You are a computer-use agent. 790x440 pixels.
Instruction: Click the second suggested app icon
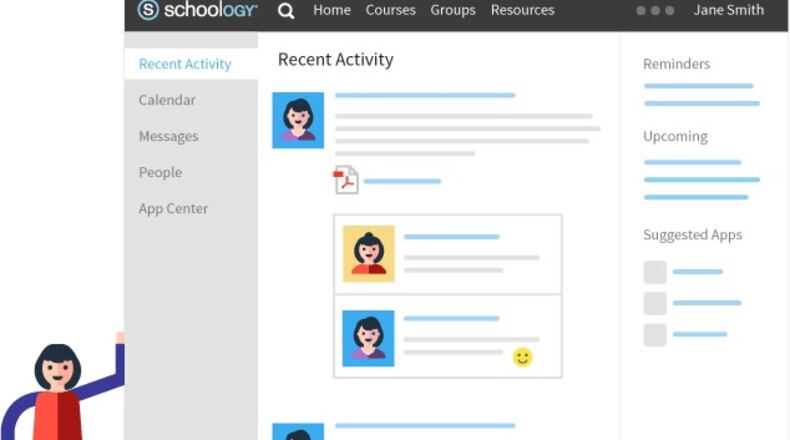[655, 303]
